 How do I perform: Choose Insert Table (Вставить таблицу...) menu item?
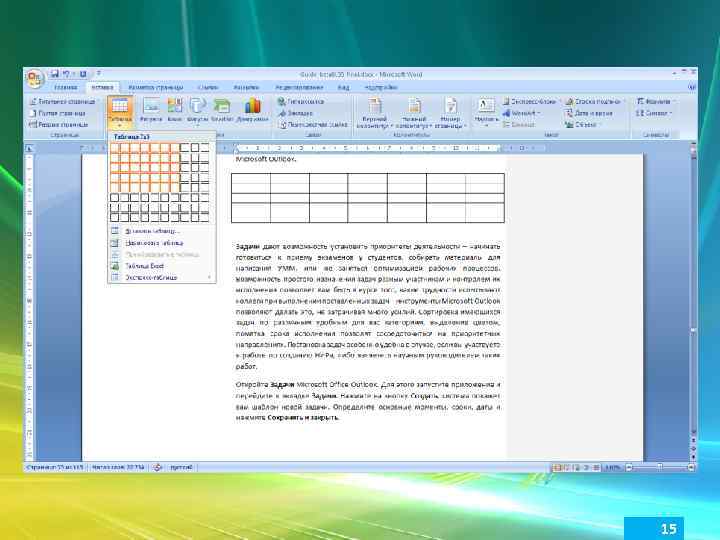pyautogui.click(x=161, y=231)
